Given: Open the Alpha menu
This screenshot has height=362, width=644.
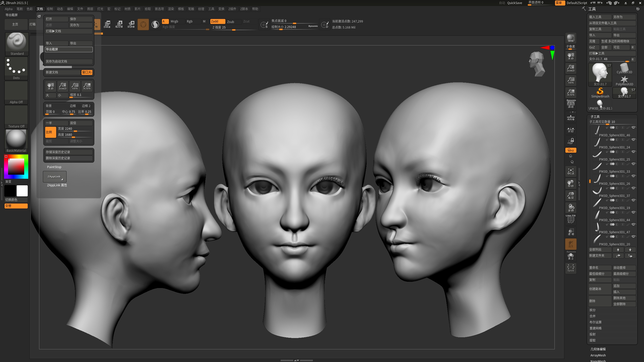Looking at the screenshot, I should (x=9, y=9).
